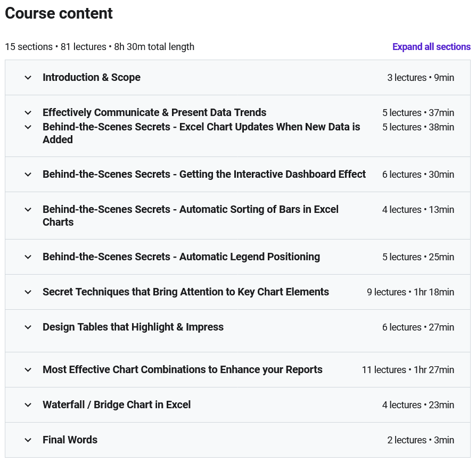Select the Introduction & Scope section title
Image resolution: width=476 pixels, height=462 pixels.
click(92, 78)
